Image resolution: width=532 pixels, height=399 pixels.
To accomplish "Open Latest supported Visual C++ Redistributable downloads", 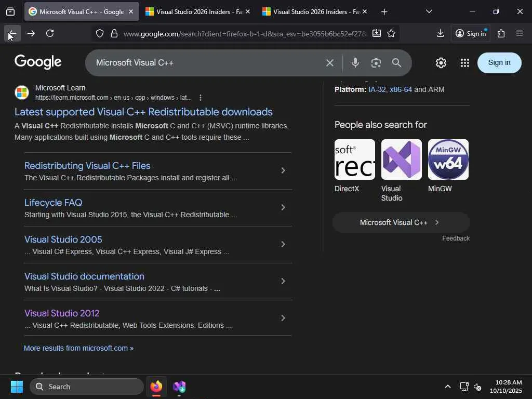I will (x=143, y=112).
